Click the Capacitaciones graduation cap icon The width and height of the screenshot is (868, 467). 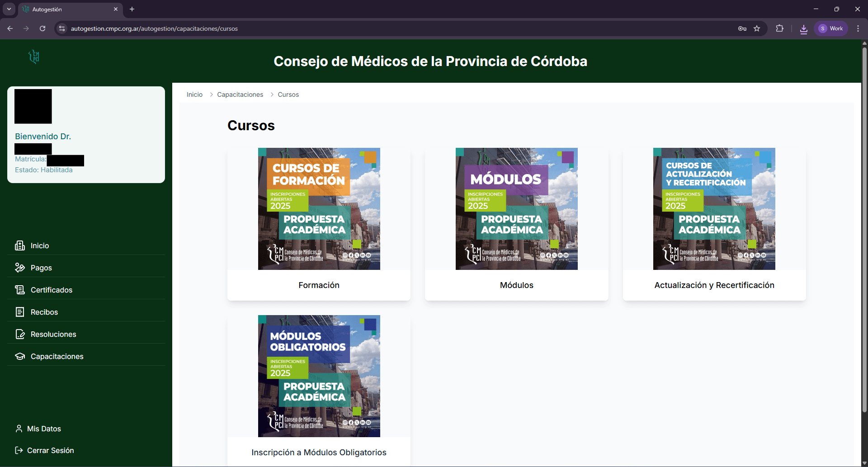[x=20, y=356]
